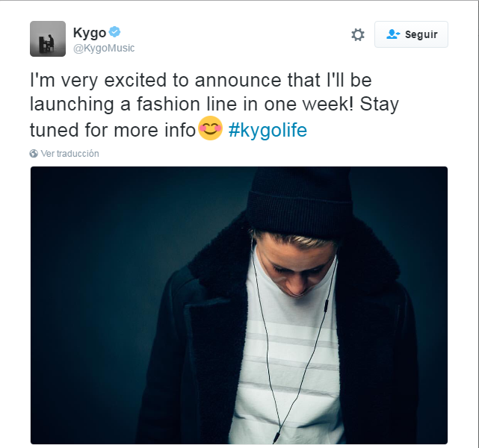Click the earphone plug at the photo's bottom
The width and height of the screenshot is (479, 448).
click(x=276, y=438)
